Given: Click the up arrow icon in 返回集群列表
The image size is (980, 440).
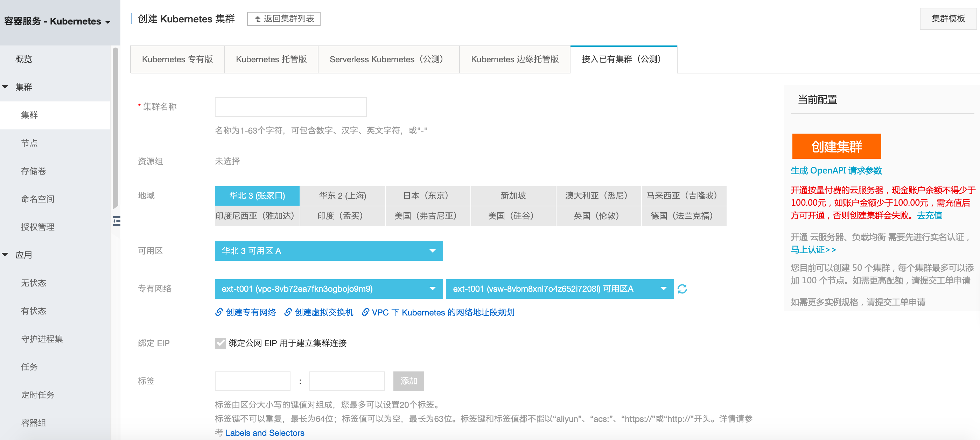Looking at the screenshot, I should click(258, 19).
